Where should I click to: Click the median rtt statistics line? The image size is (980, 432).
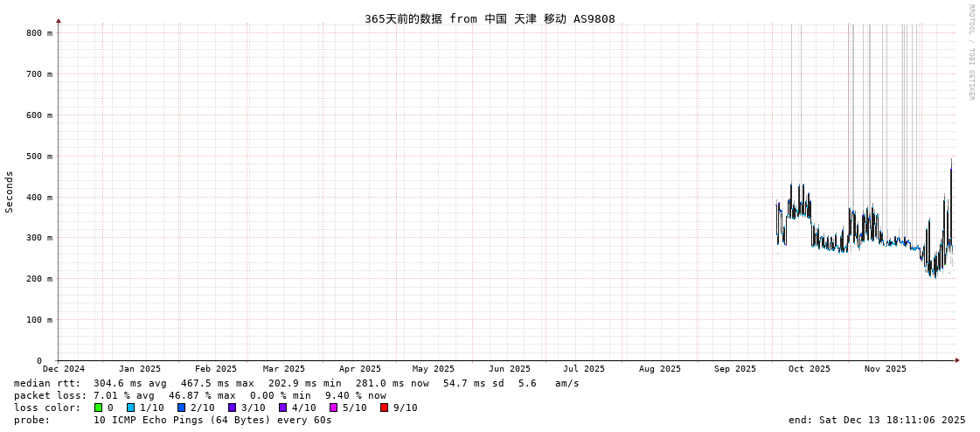coord(296,383)
